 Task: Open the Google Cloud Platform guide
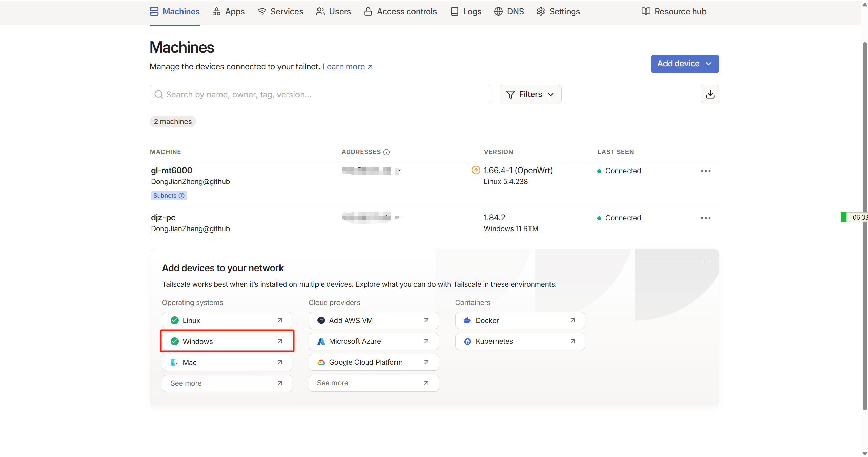[x=373, y=362]
